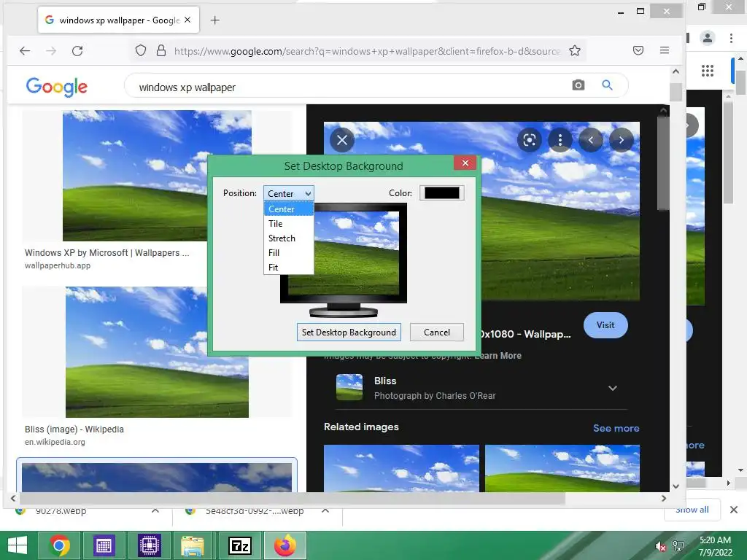This screenshot has height=560, width=747.
Task: Click the Visit button
Action: [605, 325]
